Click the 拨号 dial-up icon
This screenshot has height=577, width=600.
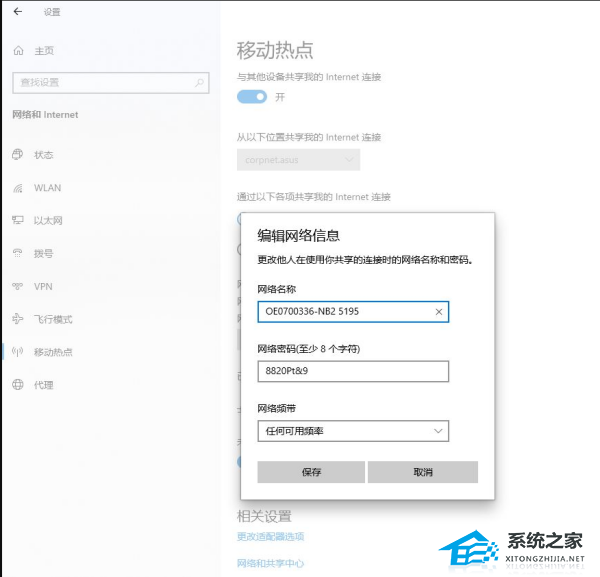(18, 253)
